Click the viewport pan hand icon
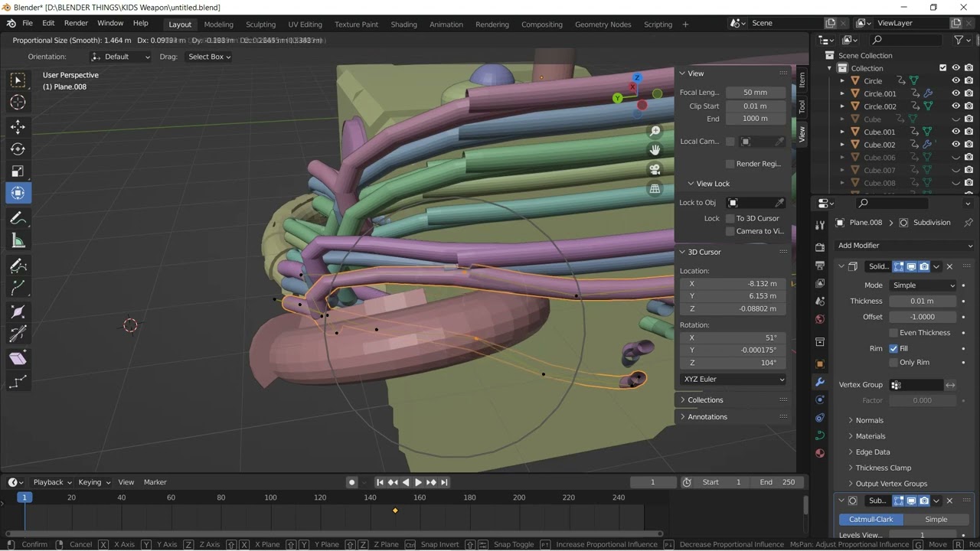Screen dimensions: 980x551 (x=655, y=150)
